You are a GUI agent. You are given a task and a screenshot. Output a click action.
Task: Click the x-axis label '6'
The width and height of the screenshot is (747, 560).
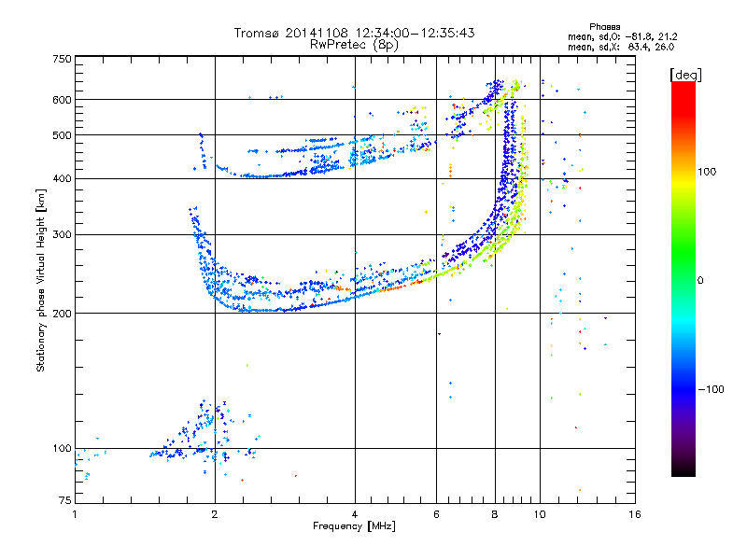(x=436, y=514)
